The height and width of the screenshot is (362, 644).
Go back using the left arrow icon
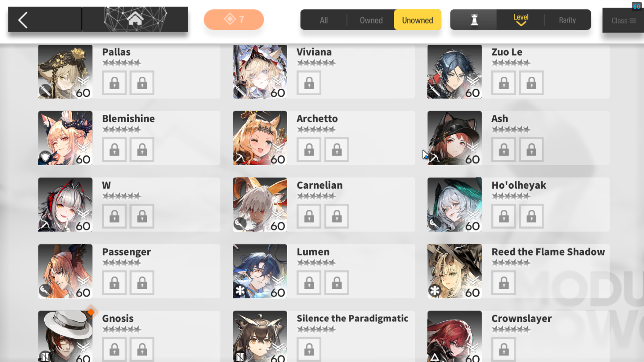pyautogui.click(x=23, y=20)
